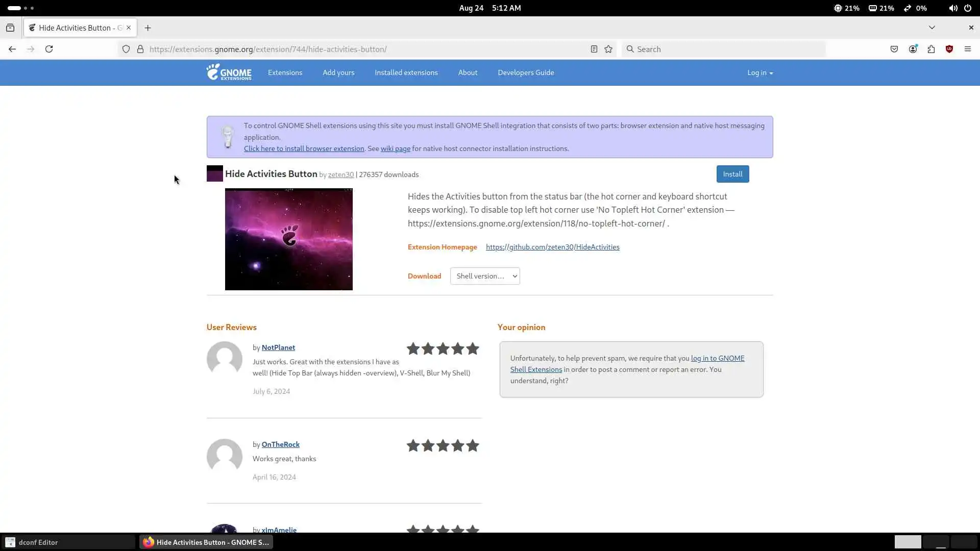Bookmark this page with star icon
The height and width of the screenshot is (551, 980).
point(608,49)
